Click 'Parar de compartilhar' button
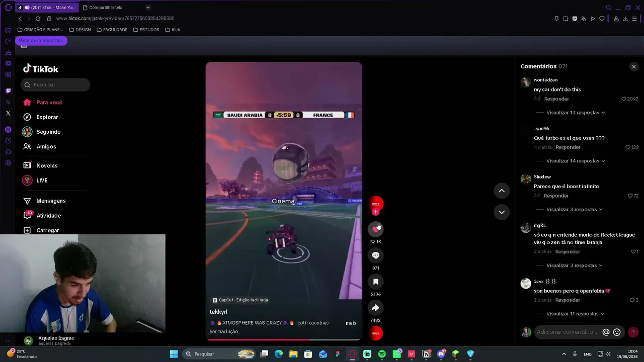This screenshot has width=644, height=362. tap(41, 41)
